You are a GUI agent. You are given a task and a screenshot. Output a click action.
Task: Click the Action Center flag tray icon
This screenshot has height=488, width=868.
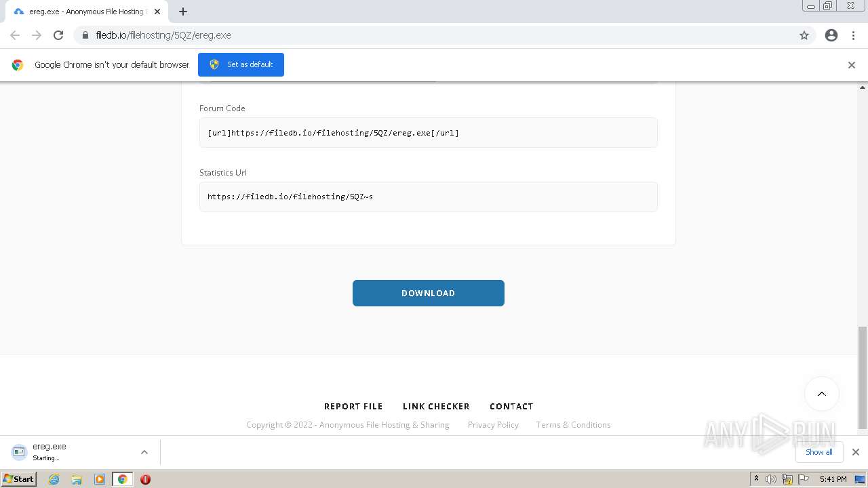point(804,479)
